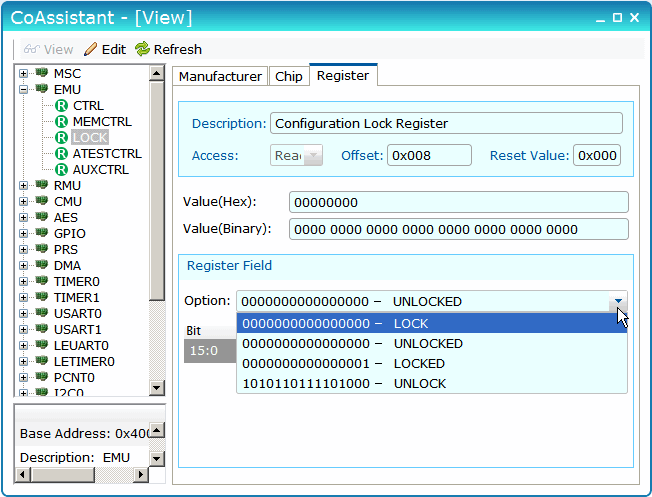Collapse the EMU tree node
The height and width of the screenshot is (497, 652).
[24, 89]
